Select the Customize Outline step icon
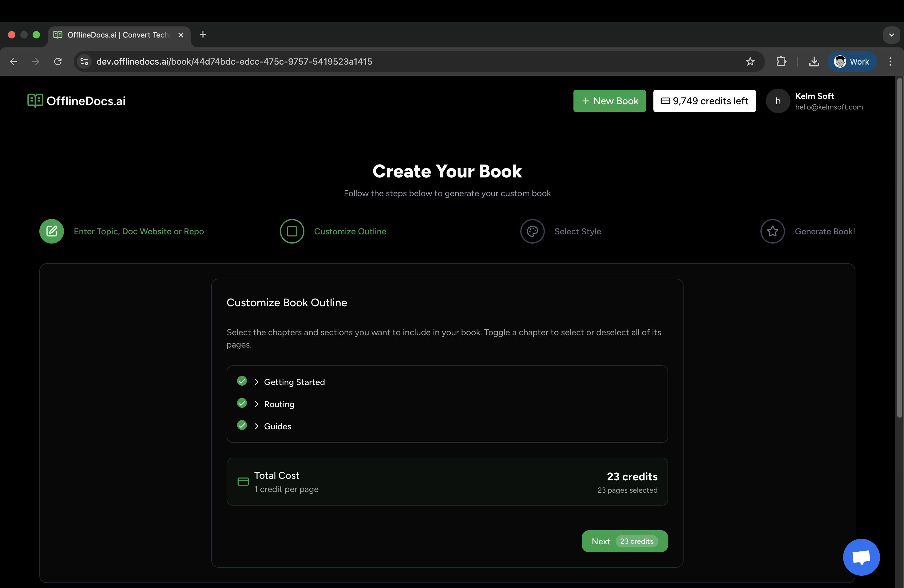904x588 pixels. 292,231
